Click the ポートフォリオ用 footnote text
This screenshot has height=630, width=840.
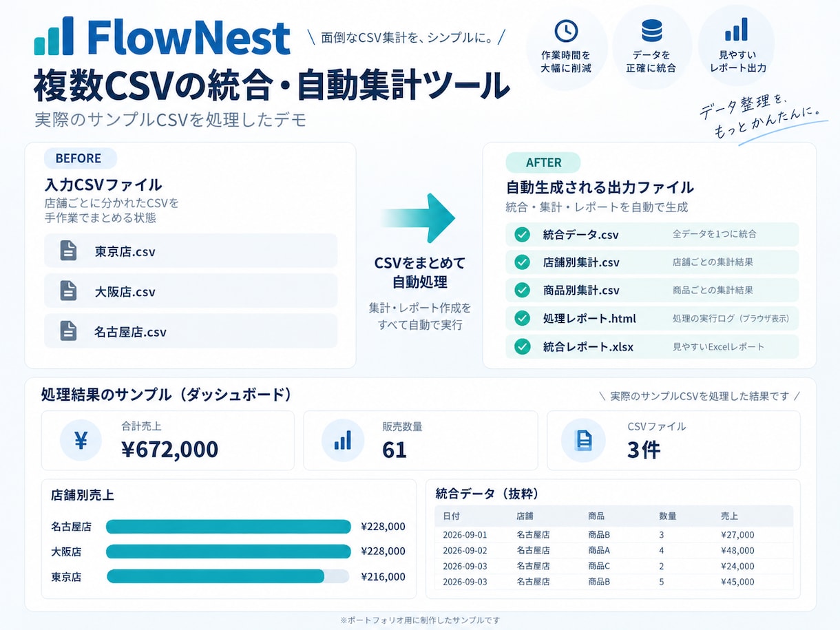420,620
